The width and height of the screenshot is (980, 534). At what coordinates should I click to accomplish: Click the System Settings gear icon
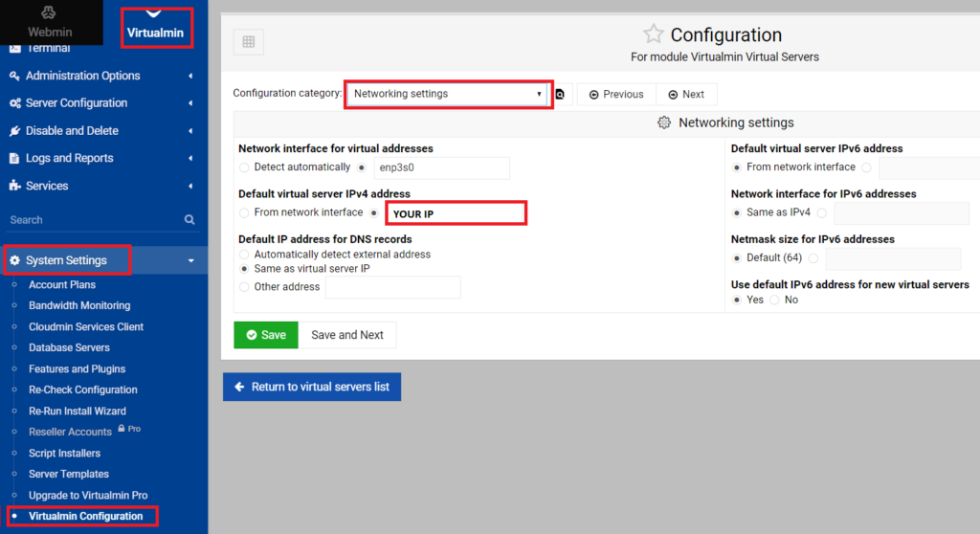(x=15, y=260)
